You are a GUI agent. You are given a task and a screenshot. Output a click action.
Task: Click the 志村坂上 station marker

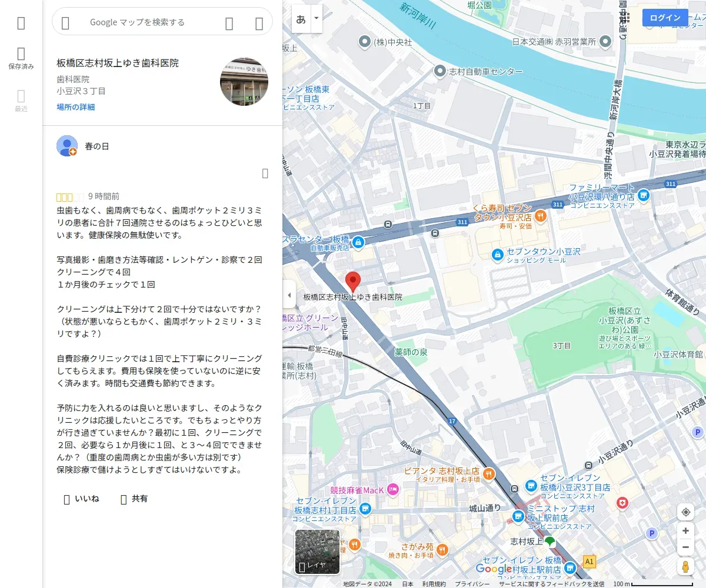550,541
